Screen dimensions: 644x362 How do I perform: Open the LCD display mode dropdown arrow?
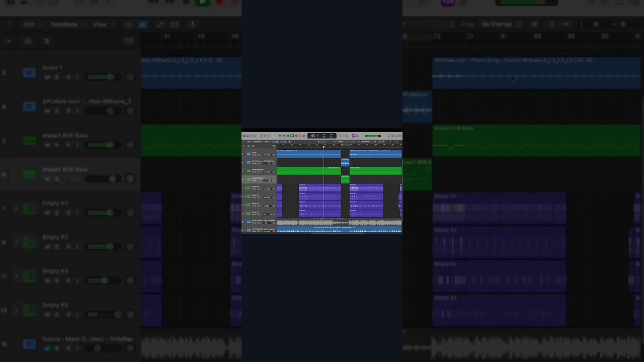336,136
